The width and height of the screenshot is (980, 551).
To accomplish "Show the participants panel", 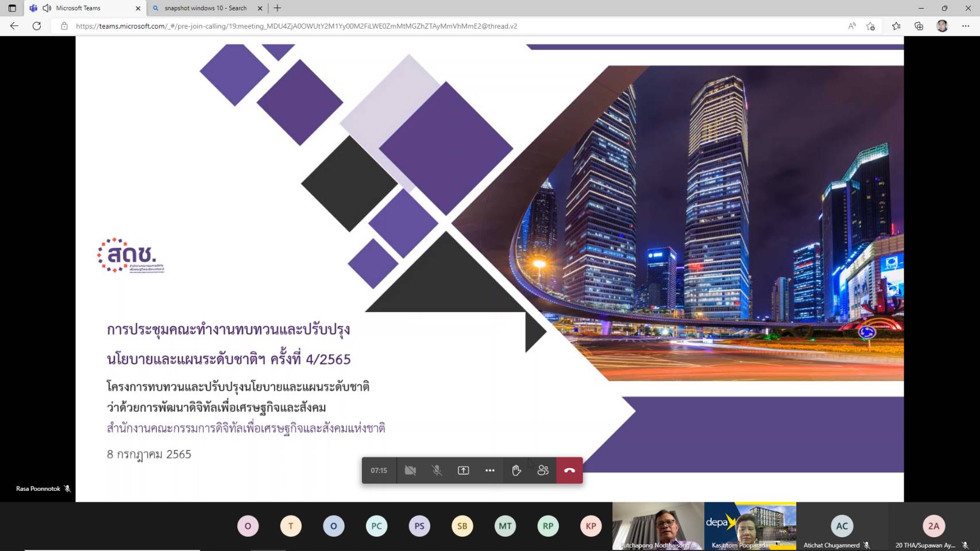I will [x=543, y=470].
